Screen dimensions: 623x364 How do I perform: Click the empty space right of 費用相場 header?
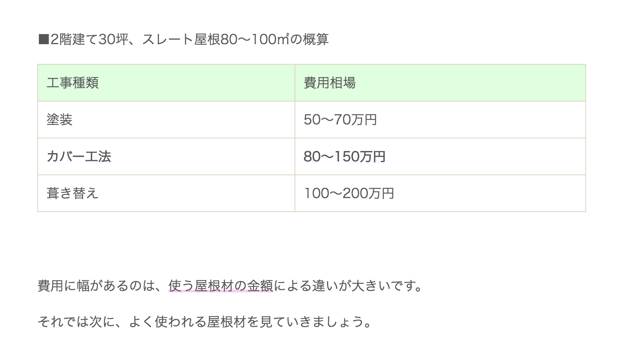click(470, 83)
